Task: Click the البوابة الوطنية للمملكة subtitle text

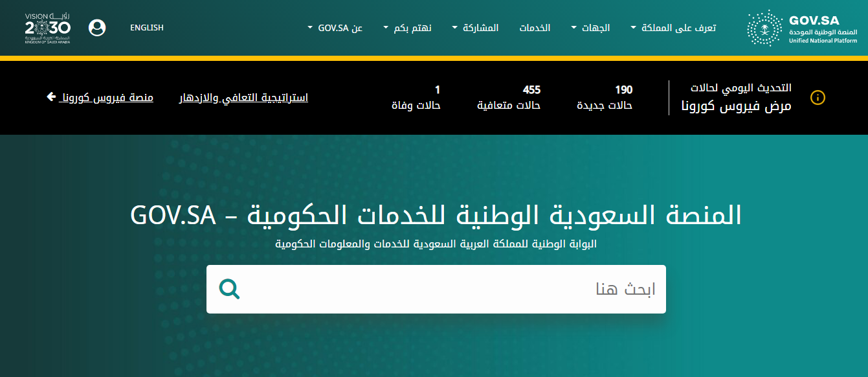Action: pyautogui.click(x=436, y=245)
